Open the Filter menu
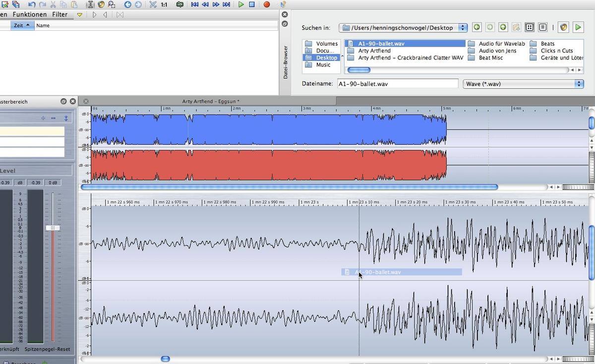The image size is (595, 364). pyautogui.click(x=60, y=15)
